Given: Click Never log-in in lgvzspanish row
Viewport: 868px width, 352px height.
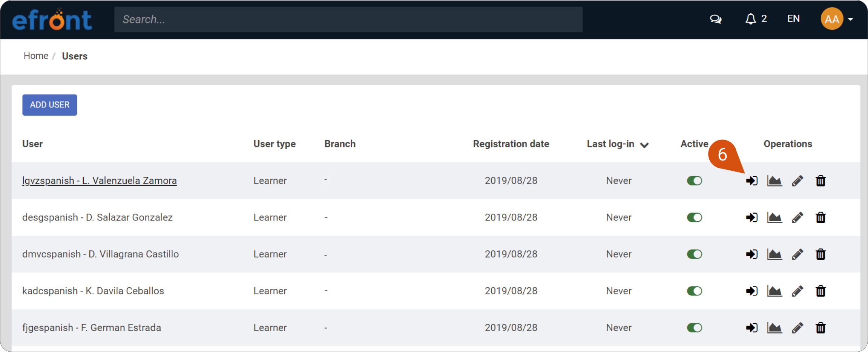Looking at the screenshot, I should click(619, 181).
